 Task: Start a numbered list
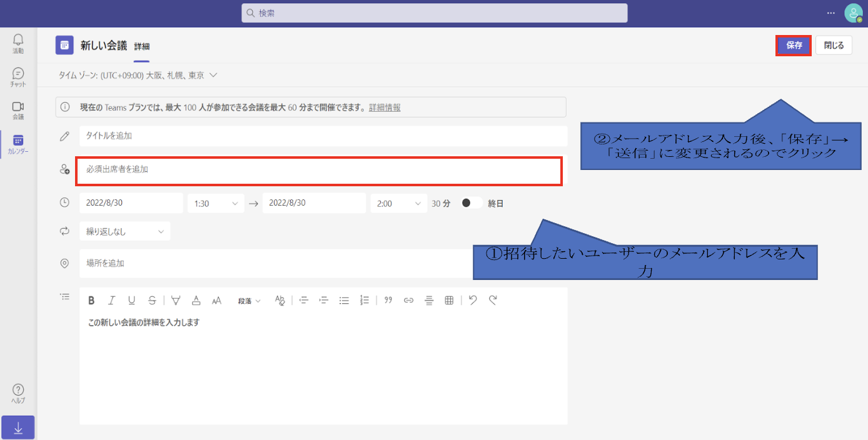tap(365, 301)
